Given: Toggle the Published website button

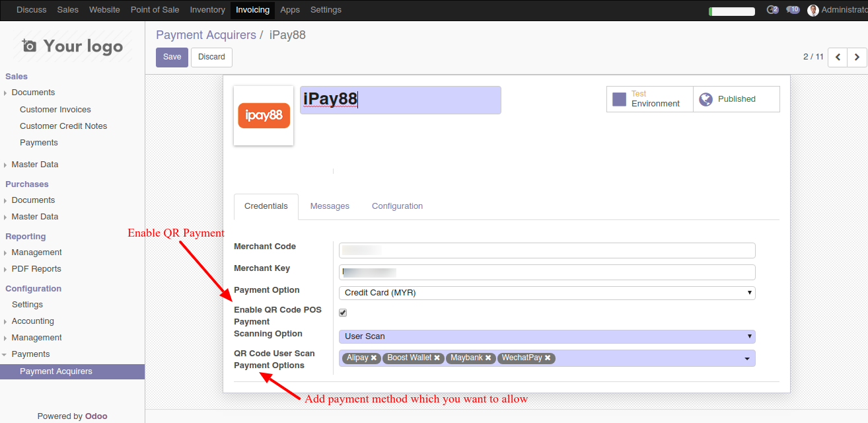Looking at the screenshot, I should pos(737,99).
